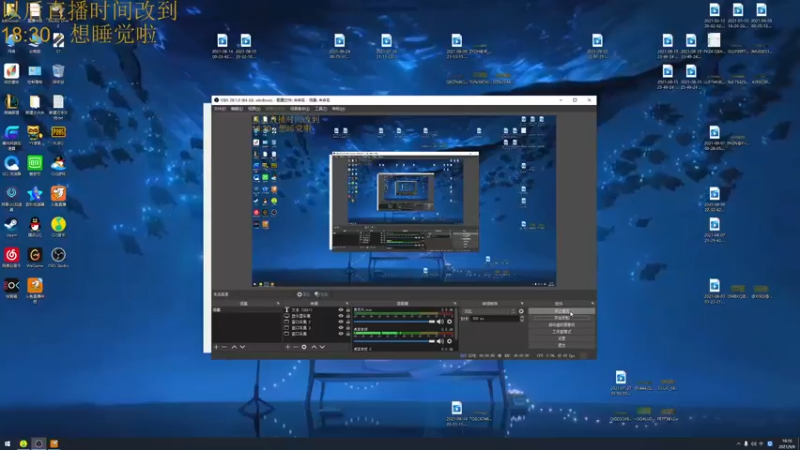Move source up with the Sources panel up arrow
Viewport: 800px width, 450px height.
(x=314, y=347)
